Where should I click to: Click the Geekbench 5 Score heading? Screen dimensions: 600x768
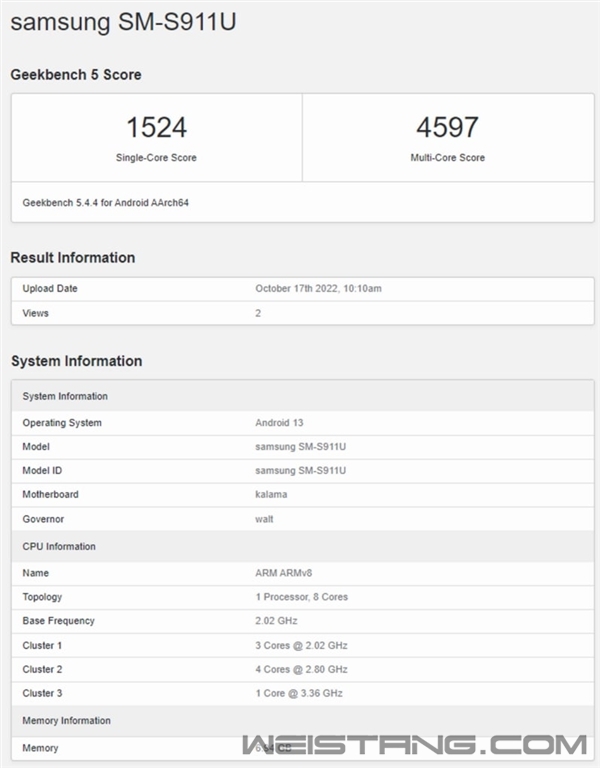tap(76, 75)
